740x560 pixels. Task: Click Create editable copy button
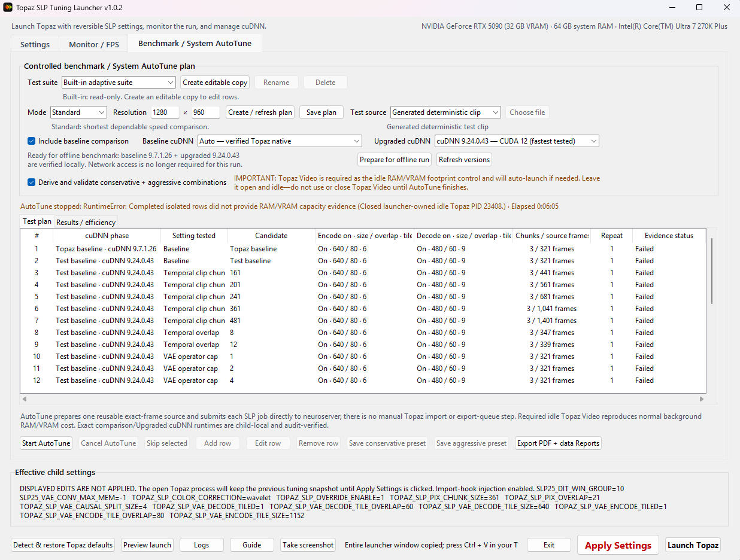tap(215, 83)
